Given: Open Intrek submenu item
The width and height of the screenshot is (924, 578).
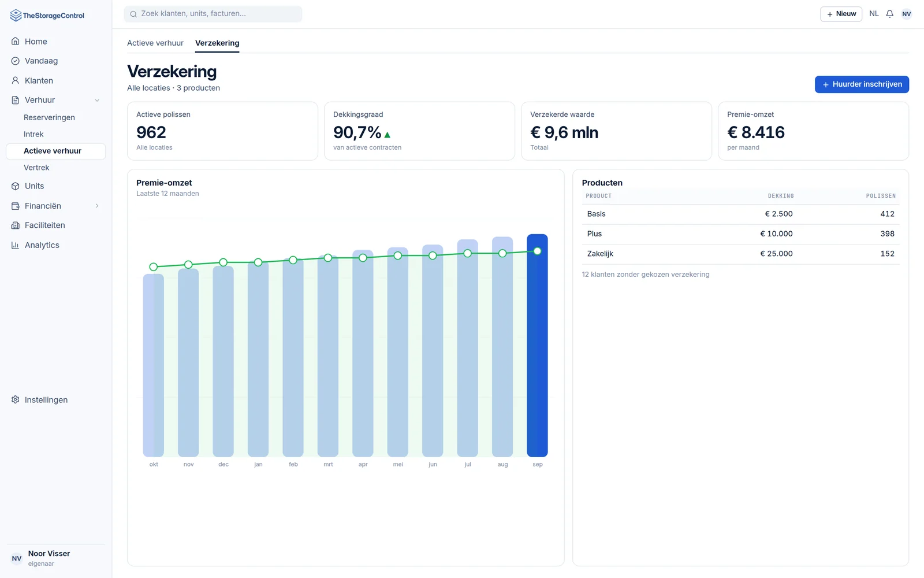Looking at the screenshot, I should (55, 134).
